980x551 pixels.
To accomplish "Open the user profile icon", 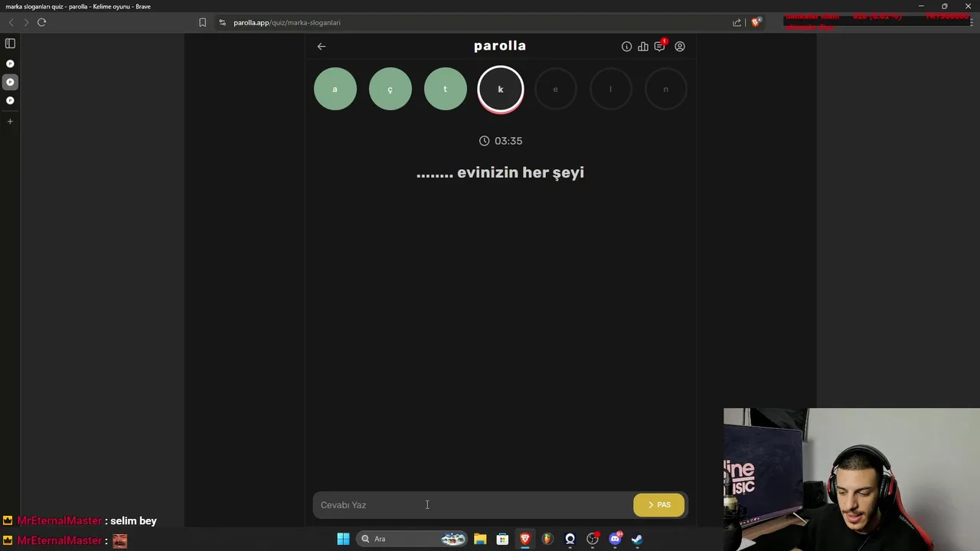I will point(680,47).
